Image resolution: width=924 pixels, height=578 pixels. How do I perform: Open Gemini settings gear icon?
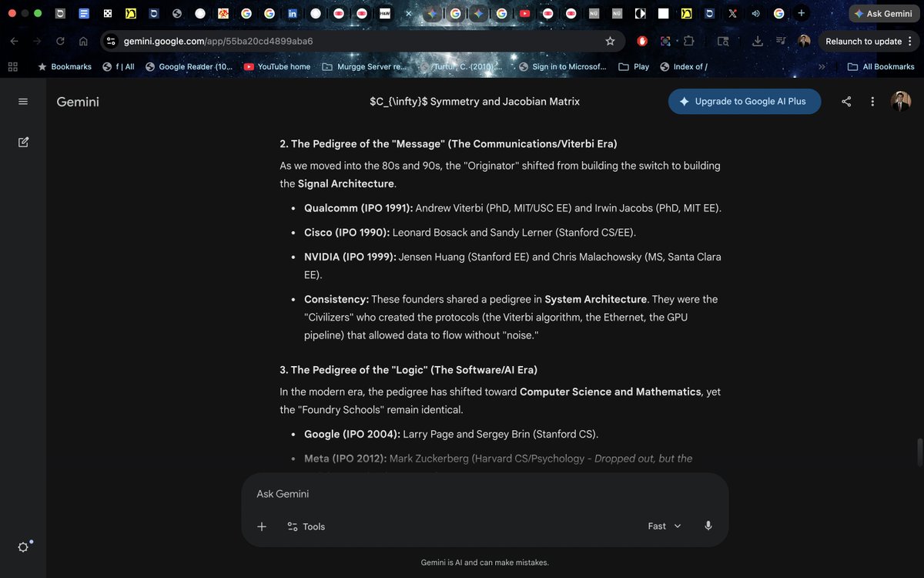pyautogui.click(x=23, y=547)
